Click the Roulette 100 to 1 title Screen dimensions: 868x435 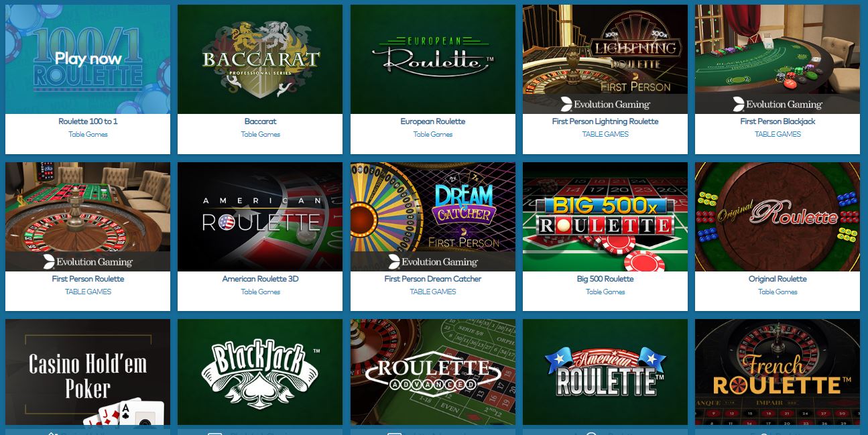point(88,121)
